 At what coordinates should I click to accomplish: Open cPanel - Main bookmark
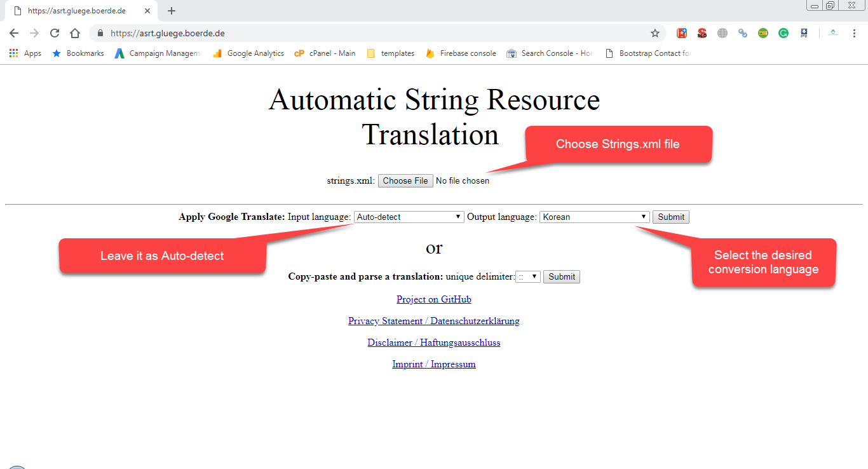click(x=325, y=53)
